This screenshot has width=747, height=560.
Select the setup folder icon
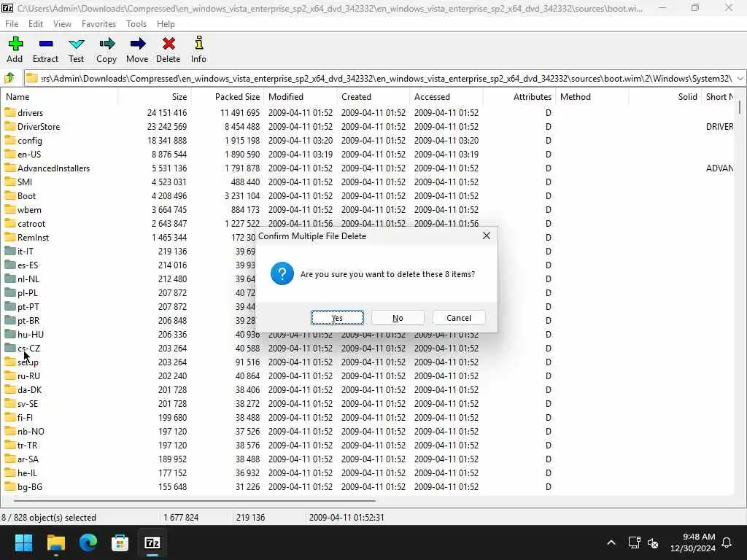point(10,362)
